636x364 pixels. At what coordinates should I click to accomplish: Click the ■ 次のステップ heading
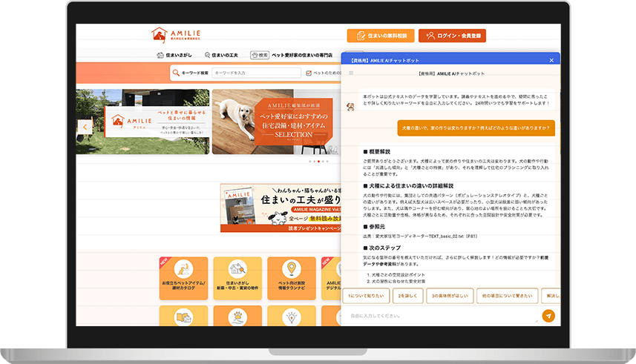pyautogui.click(x=381, y=248)
